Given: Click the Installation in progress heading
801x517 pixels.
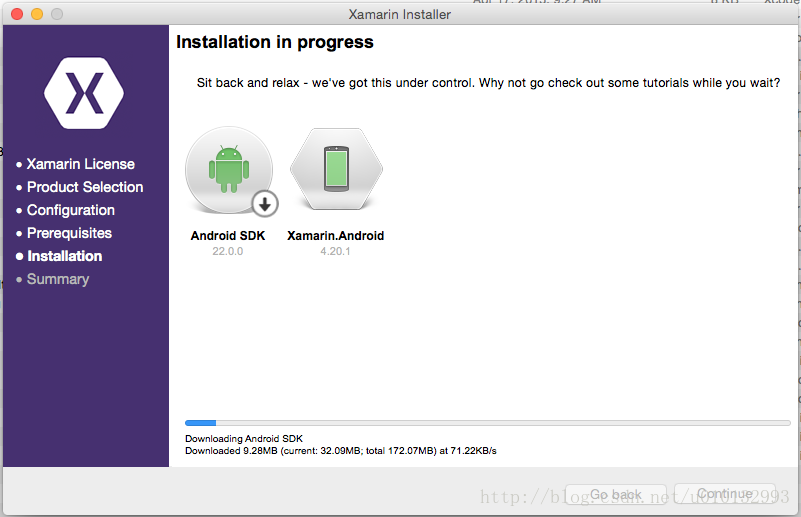Looking at the screenshot, I should pos(275,42).
